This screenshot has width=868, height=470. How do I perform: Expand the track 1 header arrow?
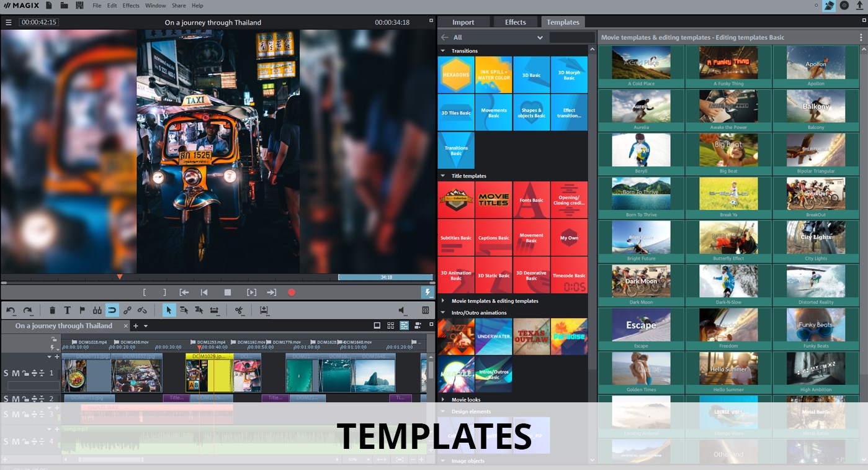pyautogui.click(x=49, y=357)
